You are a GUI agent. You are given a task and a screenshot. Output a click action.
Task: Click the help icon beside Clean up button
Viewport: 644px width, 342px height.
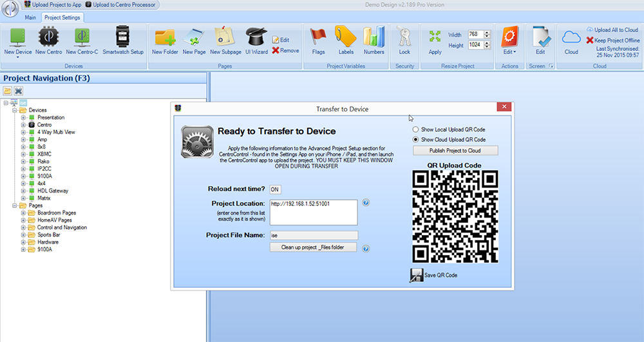click(366, 249)
